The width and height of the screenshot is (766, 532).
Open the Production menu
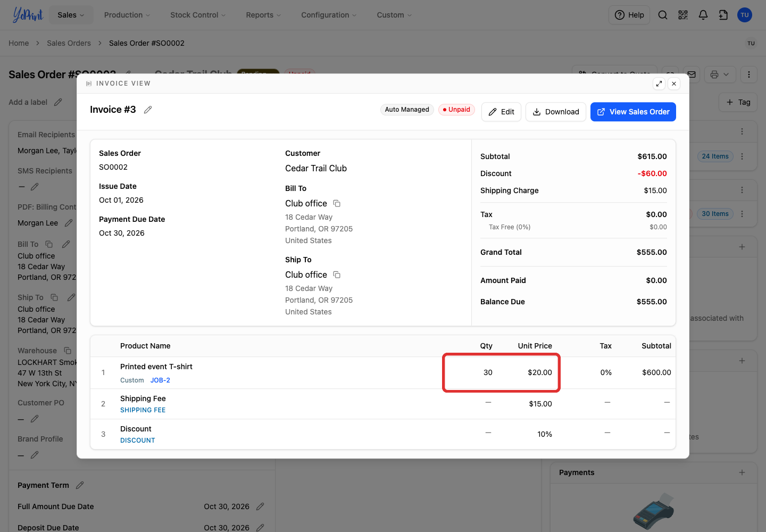(127, 15)
